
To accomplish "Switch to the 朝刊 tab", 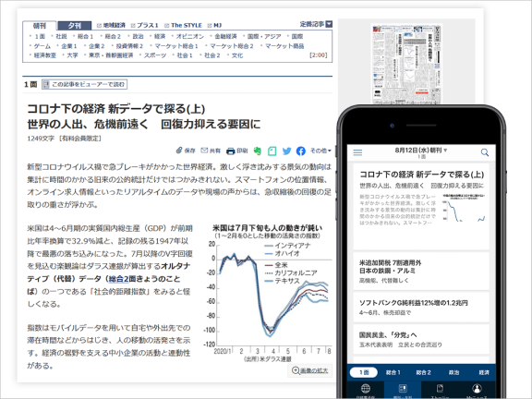I will tap(40, 26).
